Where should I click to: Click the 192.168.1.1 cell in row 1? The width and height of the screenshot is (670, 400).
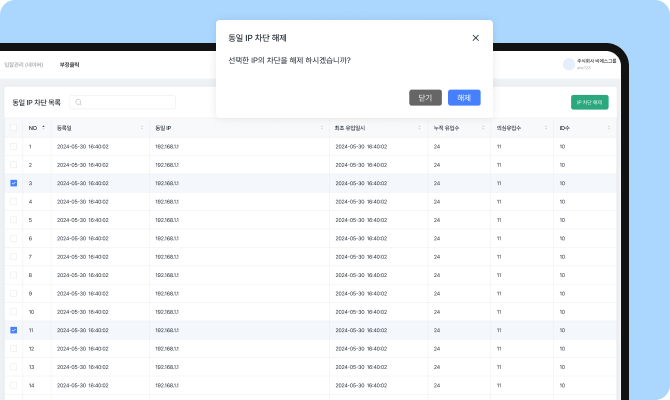(x=167, y=147)
